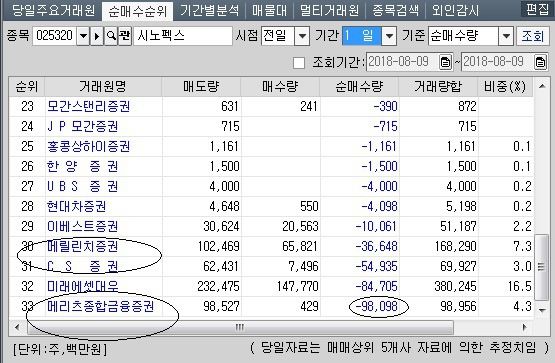
Task: Open the stock code 025320 dropdown
Action: pyautogui.click(x=83, y=36)
